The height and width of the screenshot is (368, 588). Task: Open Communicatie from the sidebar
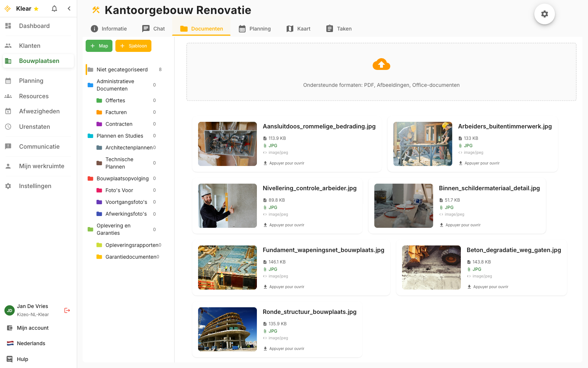click(x=39, y=146)
